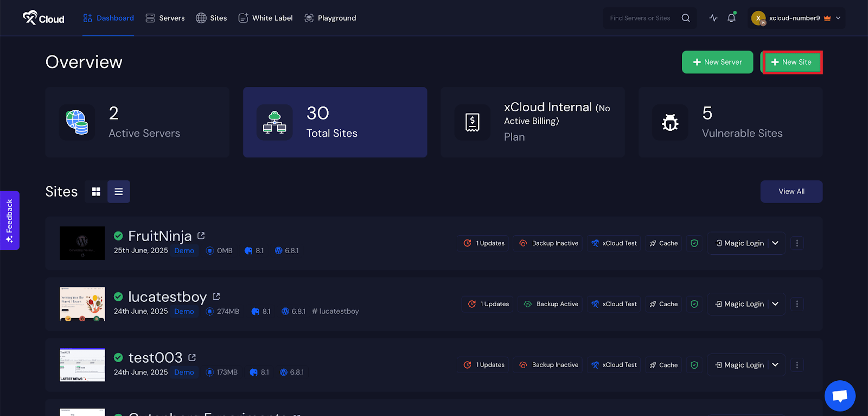
Task: Open the Playground menu item
Action: coord(330,18)
